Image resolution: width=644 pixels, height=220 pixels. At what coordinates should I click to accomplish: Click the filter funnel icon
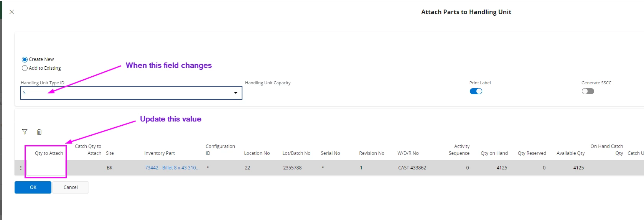click(25, 132)
